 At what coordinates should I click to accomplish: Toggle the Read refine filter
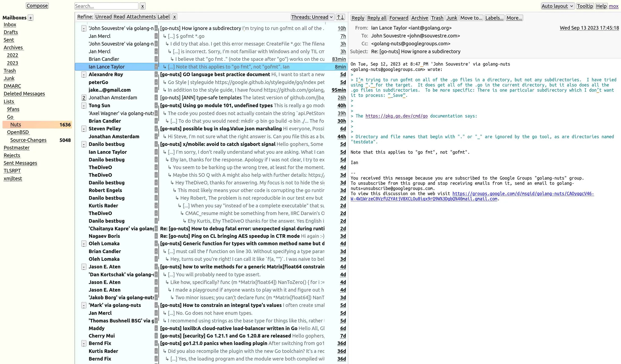coord(119,17)
